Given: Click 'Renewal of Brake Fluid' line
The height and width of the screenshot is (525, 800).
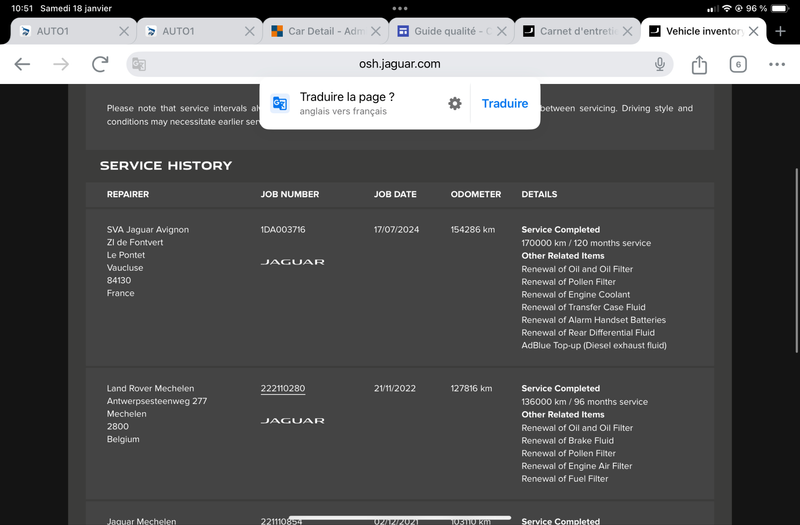Looking at the screenshot, I should (x=567, y=440).
